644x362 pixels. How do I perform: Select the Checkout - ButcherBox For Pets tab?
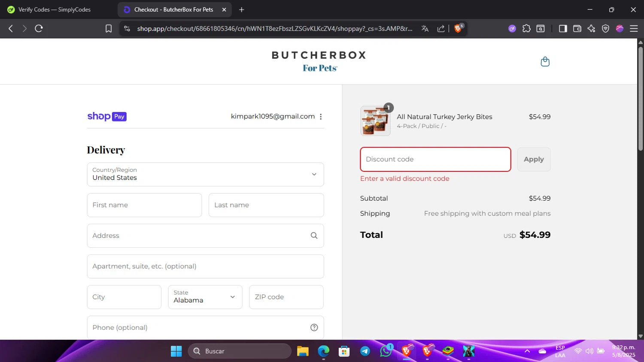tap(174, 9)
